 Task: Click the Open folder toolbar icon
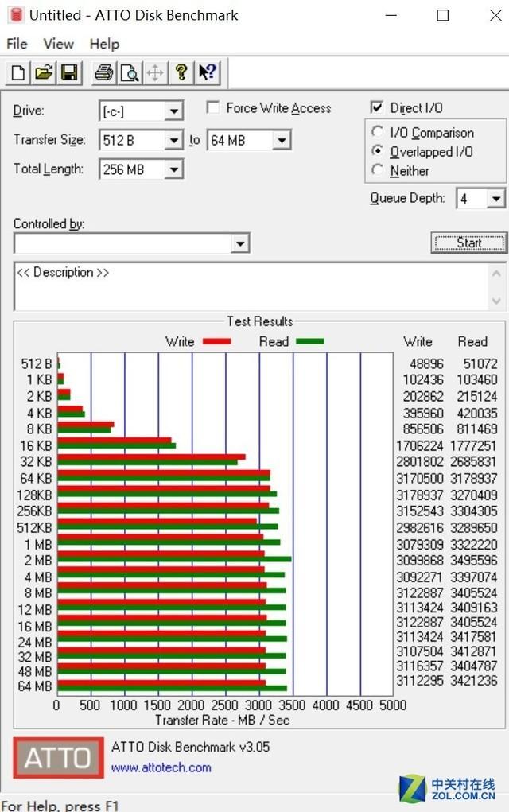44,73
